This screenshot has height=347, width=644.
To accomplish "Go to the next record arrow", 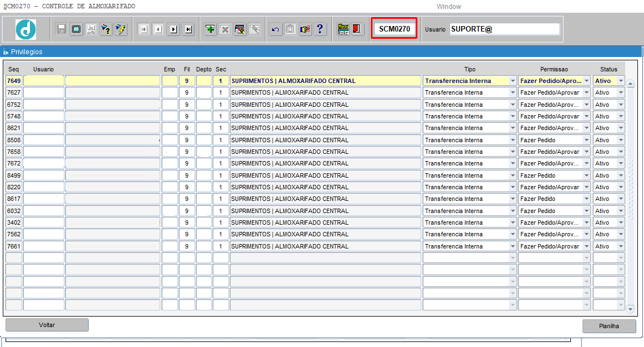I will pos(173,29).
